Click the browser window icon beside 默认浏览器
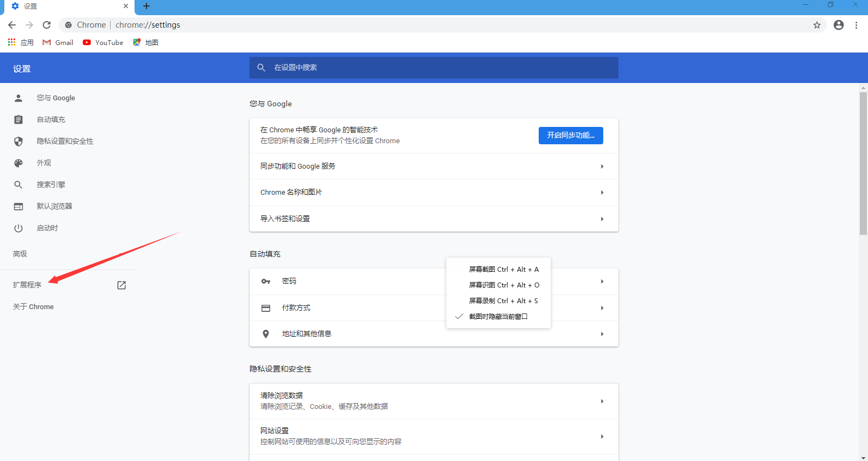868x461 pixels. [18, 207]
